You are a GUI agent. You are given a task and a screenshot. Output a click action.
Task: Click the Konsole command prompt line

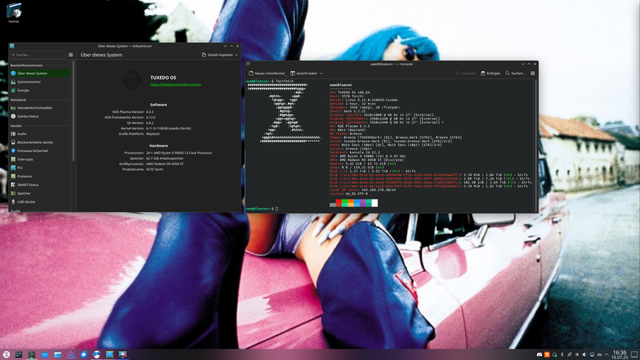pyautogui.click(x=262, y=209)
